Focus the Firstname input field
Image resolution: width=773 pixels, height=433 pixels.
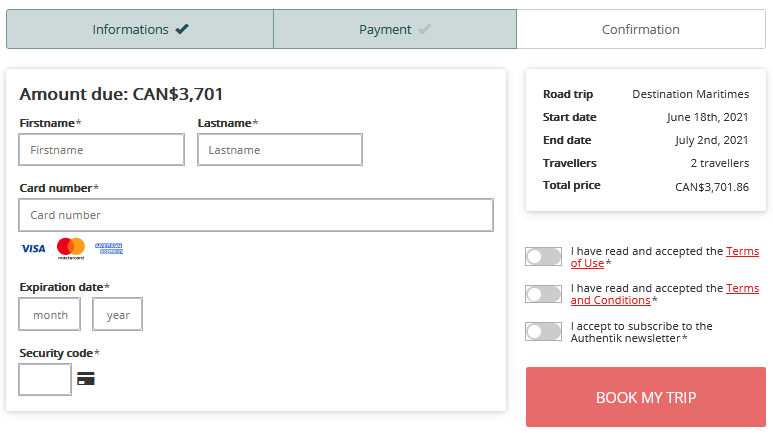tap(102, 149)
